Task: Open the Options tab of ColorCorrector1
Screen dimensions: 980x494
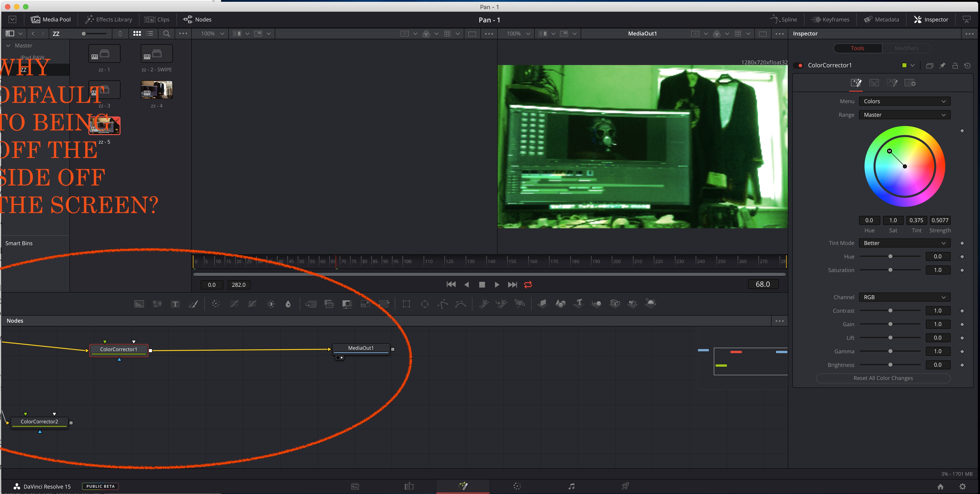Action: pyautogui.click(x=892, y=83)
